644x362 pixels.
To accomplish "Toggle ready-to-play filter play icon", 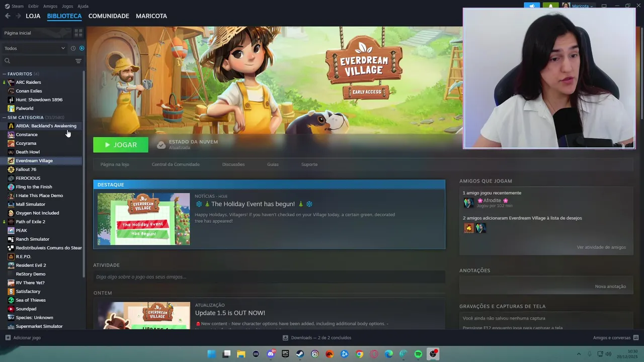I will pos(82,48).
